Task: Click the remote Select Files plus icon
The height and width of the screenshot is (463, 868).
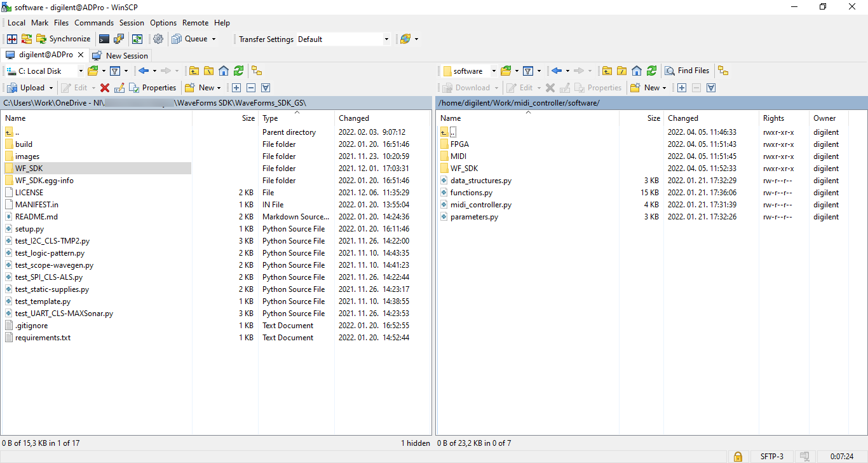Action: coord(682,88)
